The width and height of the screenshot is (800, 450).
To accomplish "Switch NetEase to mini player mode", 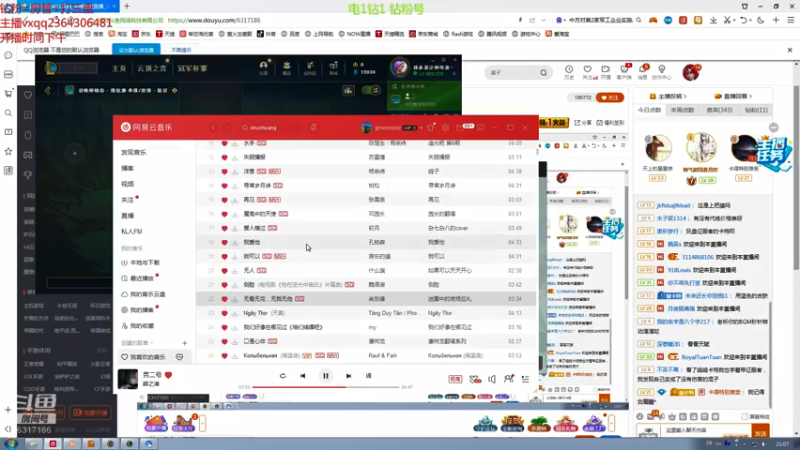I will tap(481, 128).
